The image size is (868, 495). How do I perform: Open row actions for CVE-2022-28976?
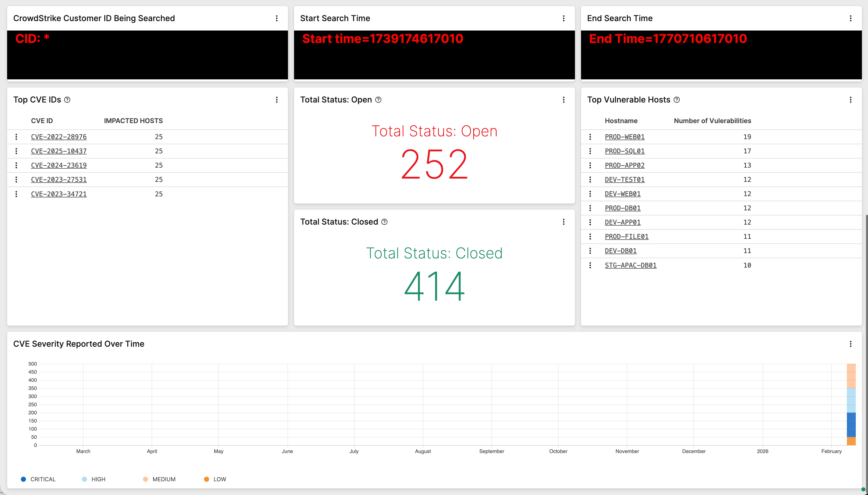(x=17, y=137)
